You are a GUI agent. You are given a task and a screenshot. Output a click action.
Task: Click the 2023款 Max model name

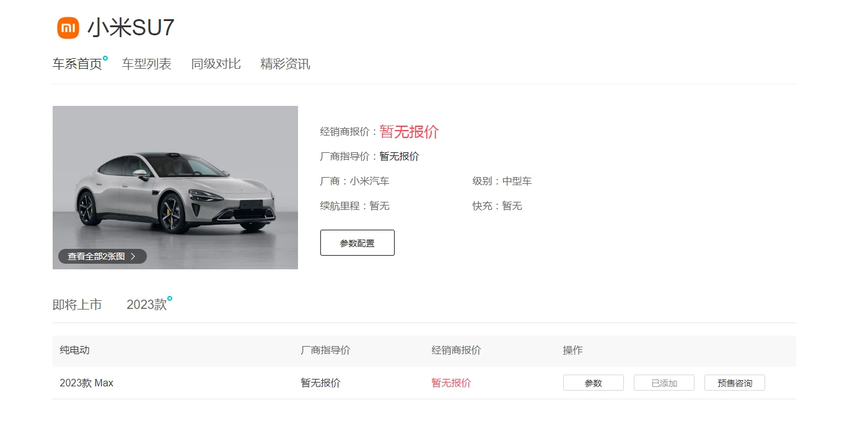click(x=87, y=383)
